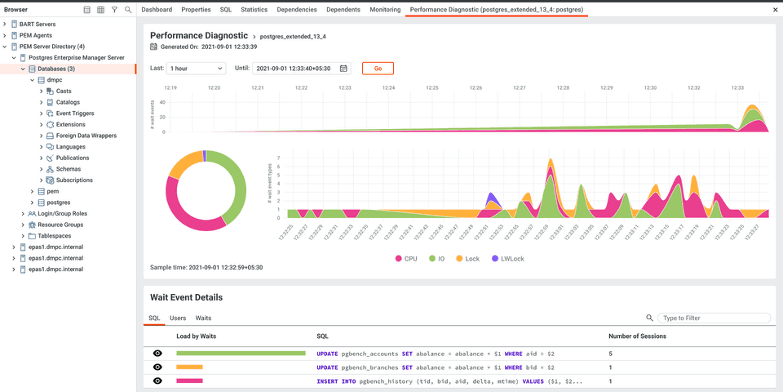Click the Load by Waits column header
Screen dimensions: 784x392
[196, 336]
